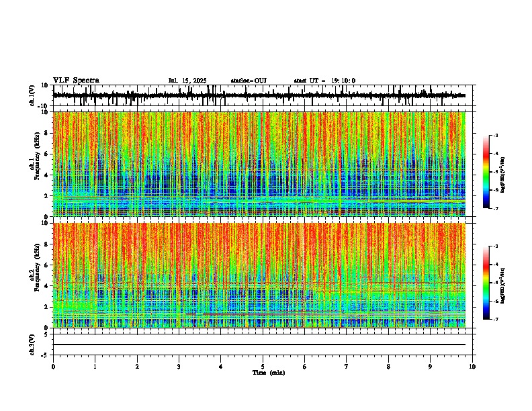Click the "-5" tick on ch.1 colorbar
532x411 pixels.
495,172
